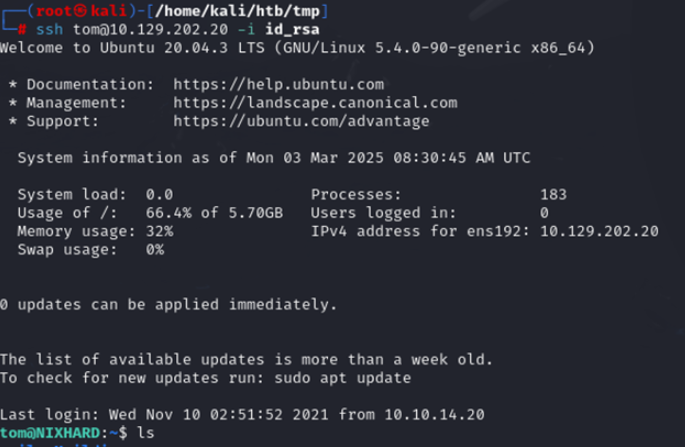The width and height of the screenshot is (685, 447).
Task: Click the root@kali prompt label
Action: (67, 10)
